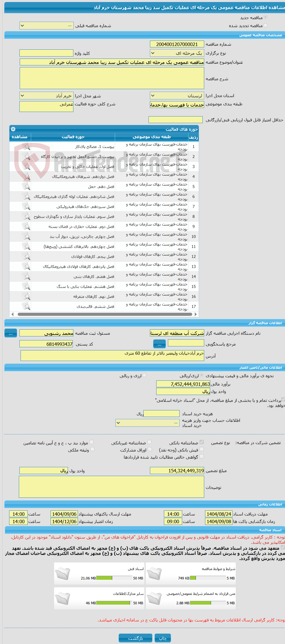Viewport: 285px width, 644px height.
Task: Click the شرح مناقصه text area
Action: (x=112, y=78)
